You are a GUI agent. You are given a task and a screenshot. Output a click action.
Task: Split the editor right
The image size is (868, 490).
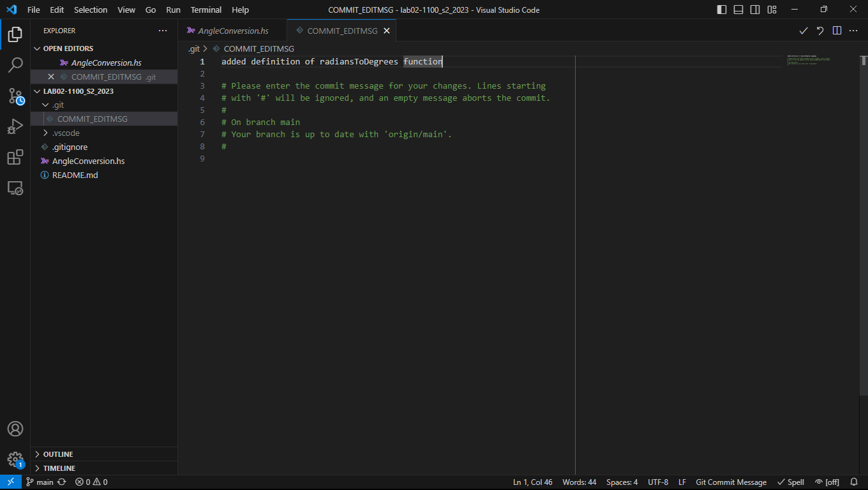click(837, 31)
